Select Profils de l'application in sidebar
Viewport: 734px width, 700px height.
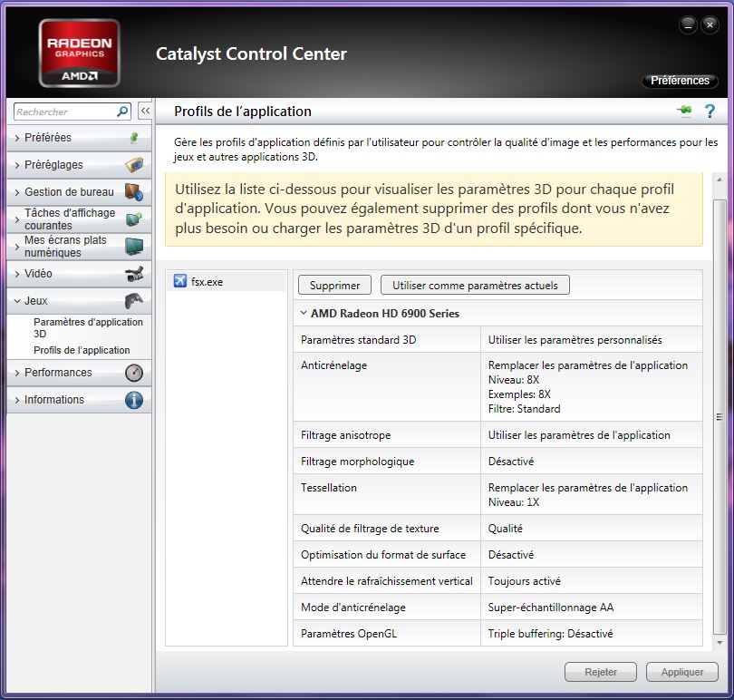tap(82, 350)
